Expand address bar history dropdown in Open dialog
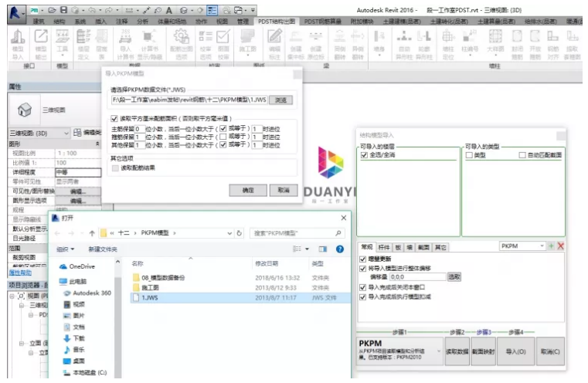 229,233
